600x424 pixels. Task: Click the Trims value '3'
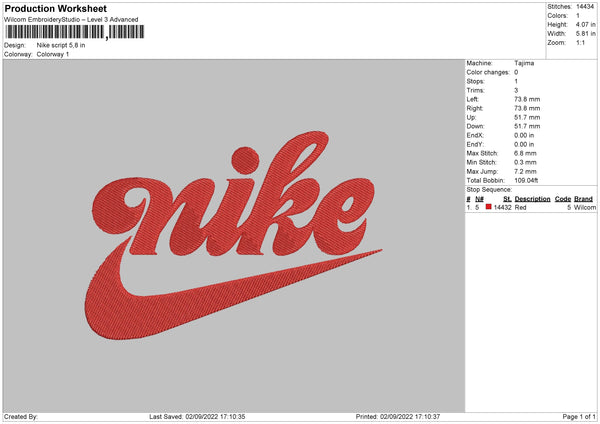[516, 90]
